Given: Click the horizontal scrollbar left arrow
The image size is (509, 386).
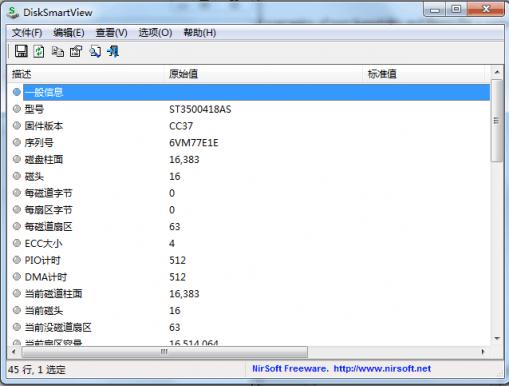Looking at the screenshot, I should pos(14,352).
